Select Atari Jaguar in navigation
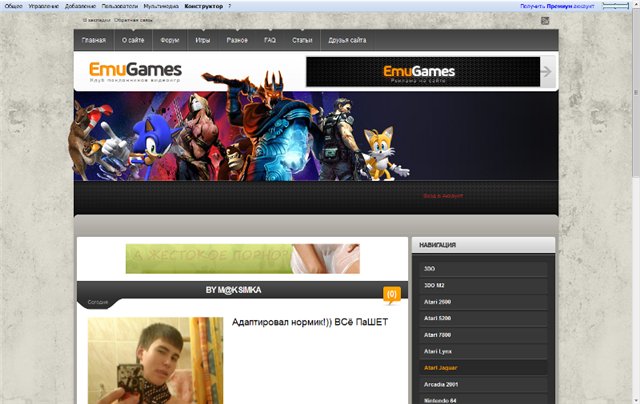Viewport: 640px width, 404px height. [x=483, y=368]
